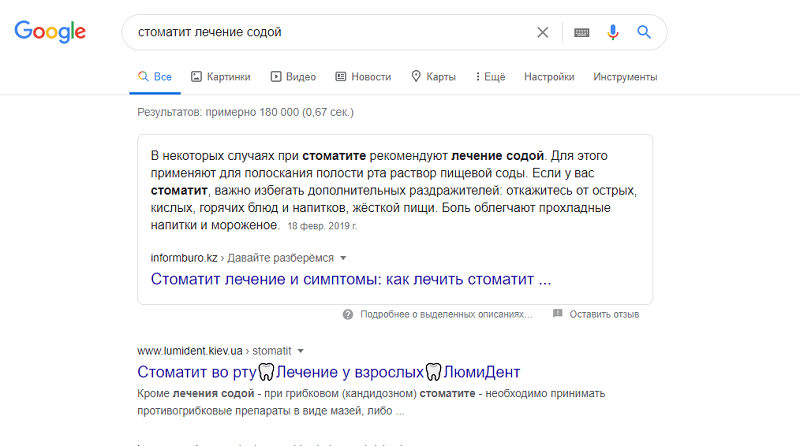Click the question mark icon about featured snippets
Image resolution: width=800 pixels, height=446 pixels.
click(348, 314)
